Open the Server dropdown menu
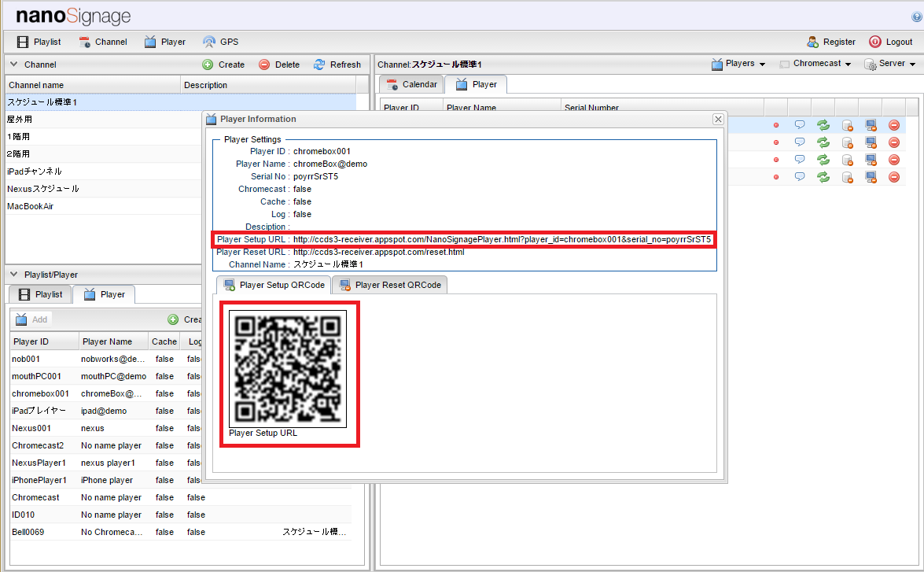924x572 pixels. (x=890, y=64)
